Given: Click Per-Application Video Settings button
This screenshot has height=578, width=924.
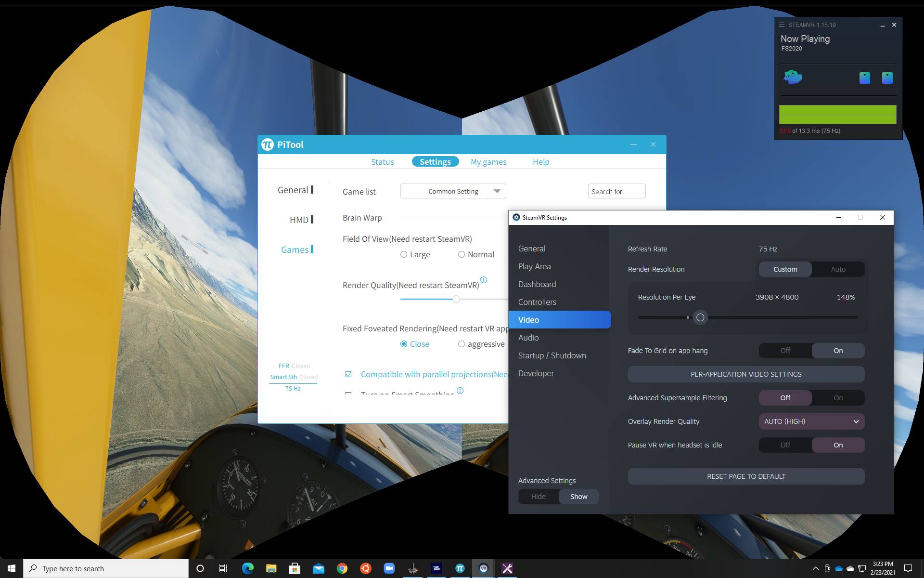Looking at the screenshot, I should pos(746,374).
